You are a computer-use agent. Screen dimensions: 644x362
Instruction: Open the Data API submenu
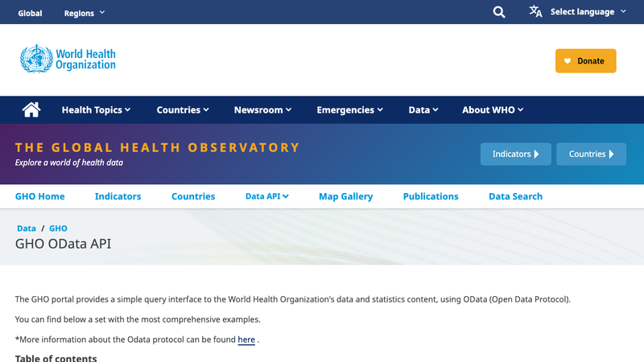tap(267, 196)
